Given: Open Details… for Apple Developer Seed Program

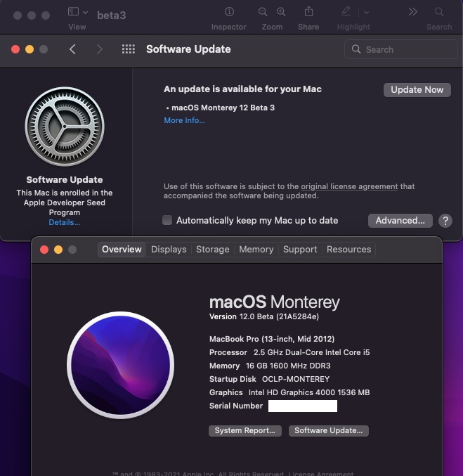Looking at the screenshot, I should [65, 222].
